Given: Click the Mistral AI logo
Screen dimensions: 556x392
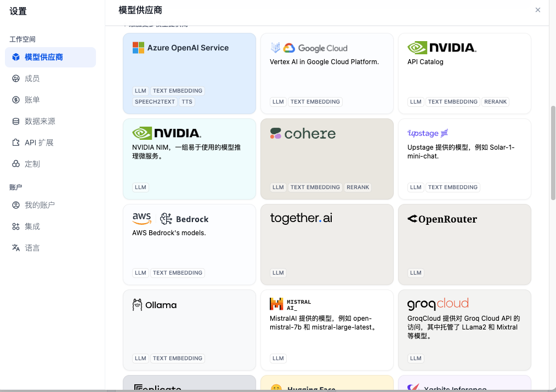Looking at the screenshot, I should tap(291, 304).
